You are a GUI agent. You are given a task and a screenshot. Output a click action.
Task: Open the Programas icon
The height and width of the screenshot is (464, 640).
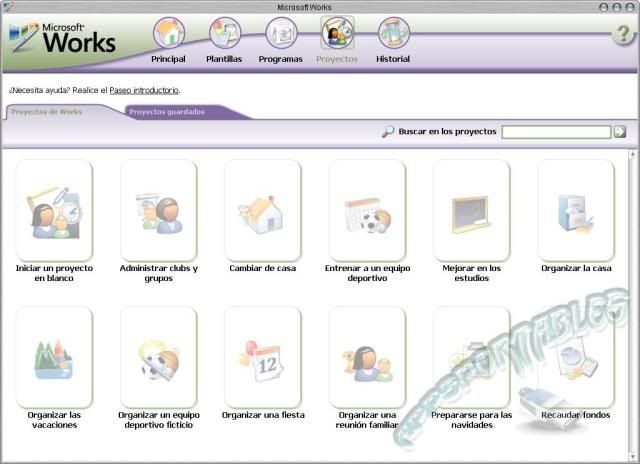click(x=281, y=33)
